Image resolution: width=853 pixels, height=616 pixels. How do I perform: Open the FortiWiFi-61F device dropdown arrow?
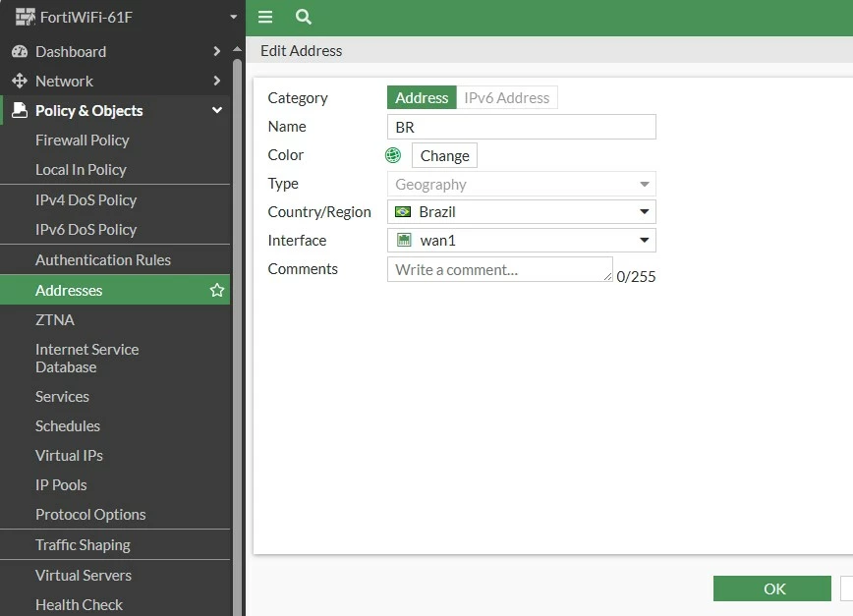[x=233, y=17]
